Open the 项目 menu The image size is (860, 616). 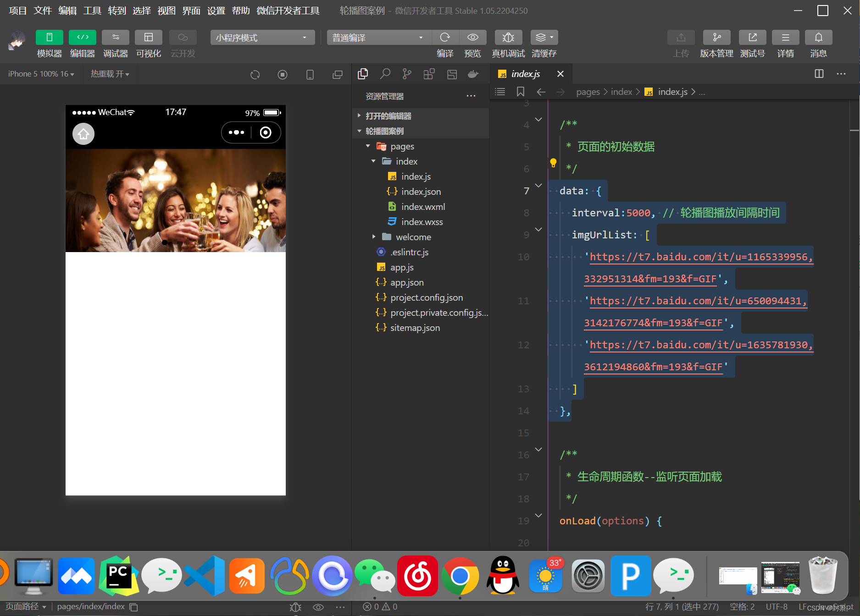click(x=18, y=11)
